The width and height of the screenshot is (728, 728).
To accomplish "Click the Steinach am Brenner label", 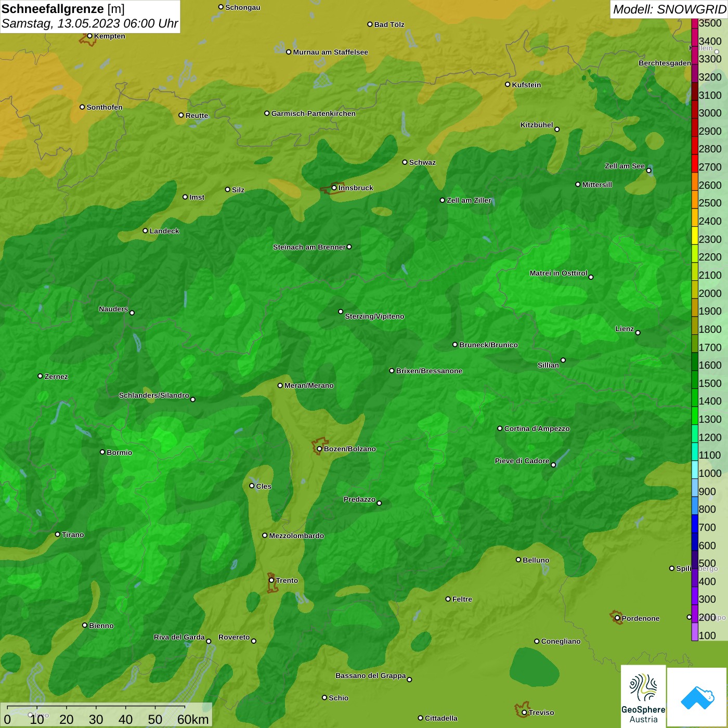I will click(309, 247).
